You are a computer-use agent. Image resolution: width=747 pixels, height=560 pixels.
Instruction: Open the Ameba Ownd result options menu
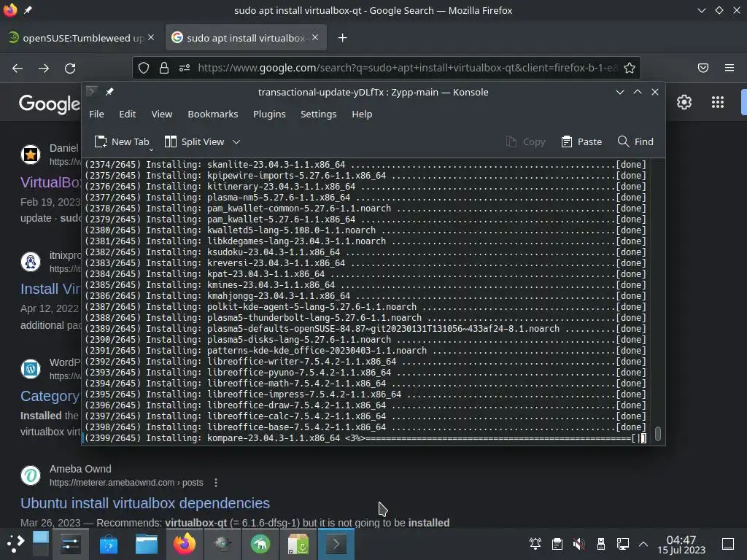pyautogui.click(x=216, y=483)
